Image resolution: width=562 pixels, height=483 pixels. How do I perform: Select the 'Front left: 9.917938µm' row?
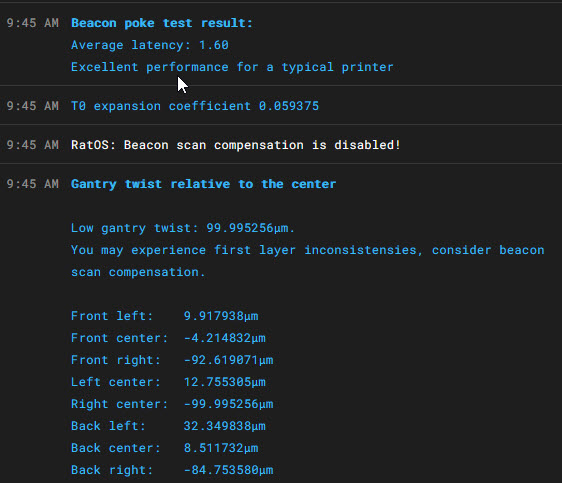[x=165, y=316]
